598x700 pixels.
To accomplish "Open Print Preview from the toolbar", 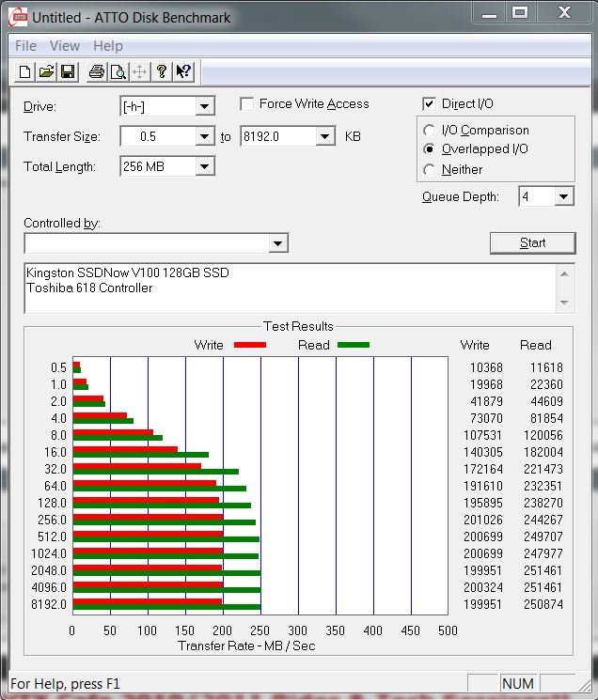I will pyautogui.click(x=118, y=71).
